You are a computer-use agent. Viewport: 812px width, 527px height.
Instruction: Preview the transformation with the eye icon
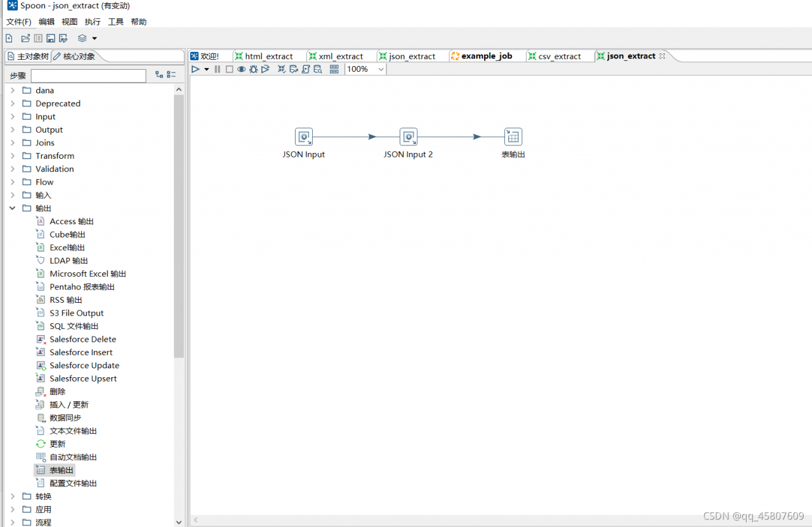[242, 69]
